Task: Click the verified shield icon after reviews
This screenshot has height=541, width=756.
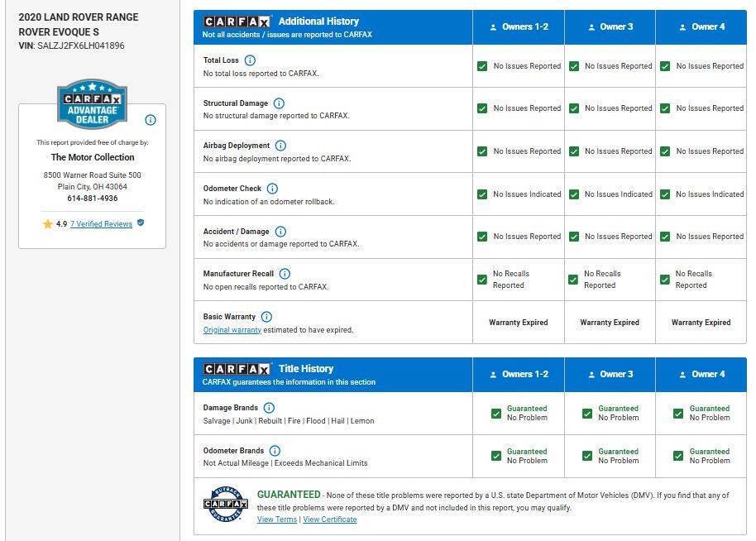Action: 141,223
